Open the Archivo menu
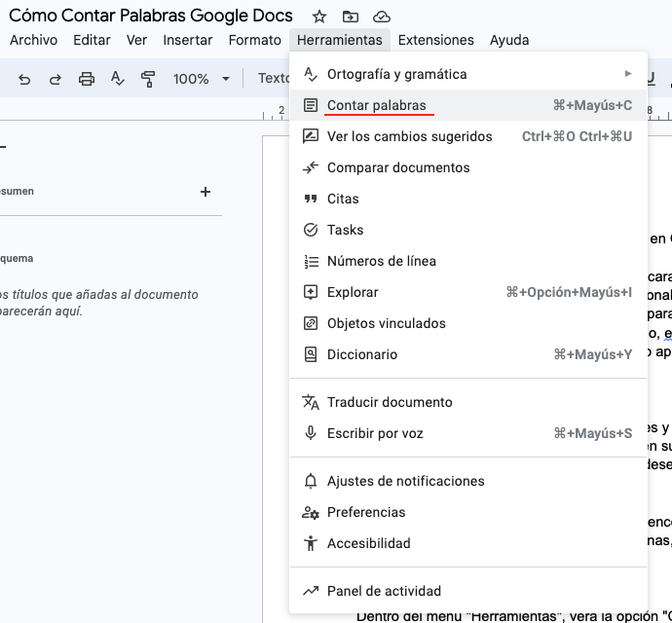The width and height of the screenshot is (672, 623). click(x=33, y=40)
